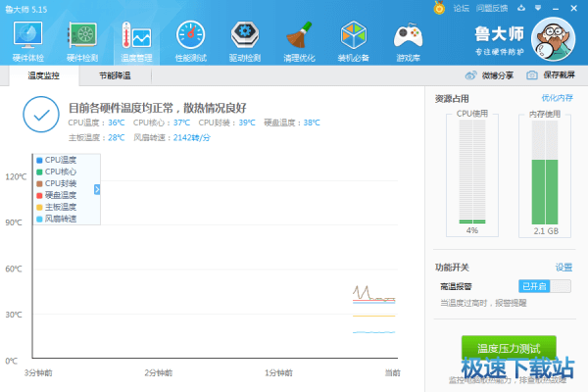Click the gold medal icon in title bar
Screen dimensions: 588x392
pyautogui.click(x=439, y=8)
